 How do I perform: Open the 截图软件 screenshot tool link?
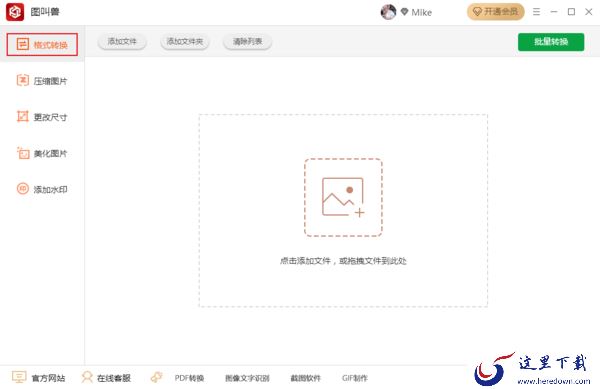[305, 378]
